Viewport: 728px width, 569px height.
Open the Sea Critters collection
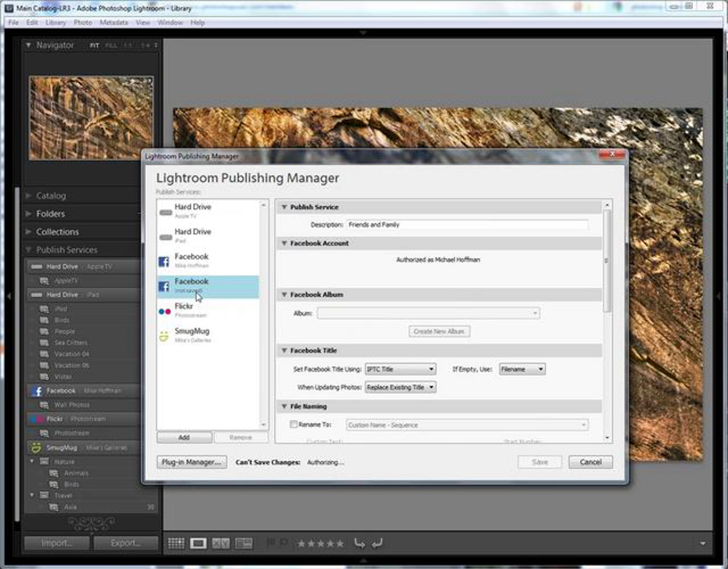71,343
